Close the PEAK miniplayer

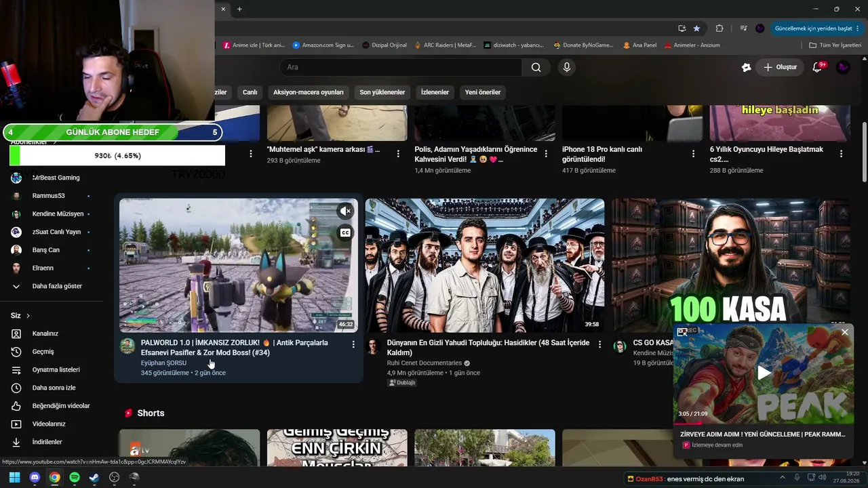[x=844, y=332]
